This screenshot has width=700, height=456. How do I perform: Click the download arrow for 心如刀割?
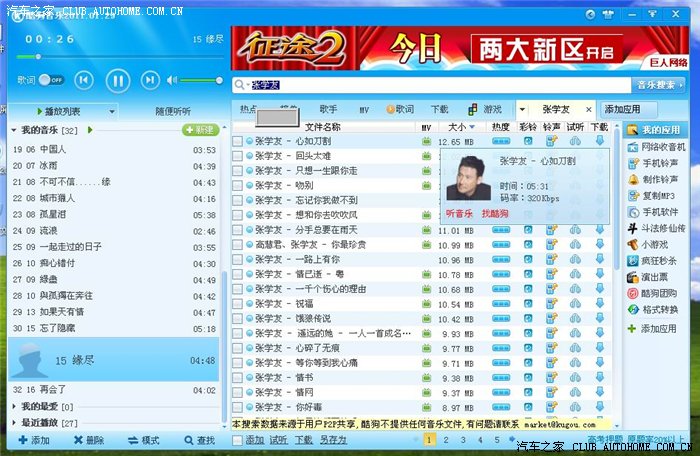(x=599, y=142)
